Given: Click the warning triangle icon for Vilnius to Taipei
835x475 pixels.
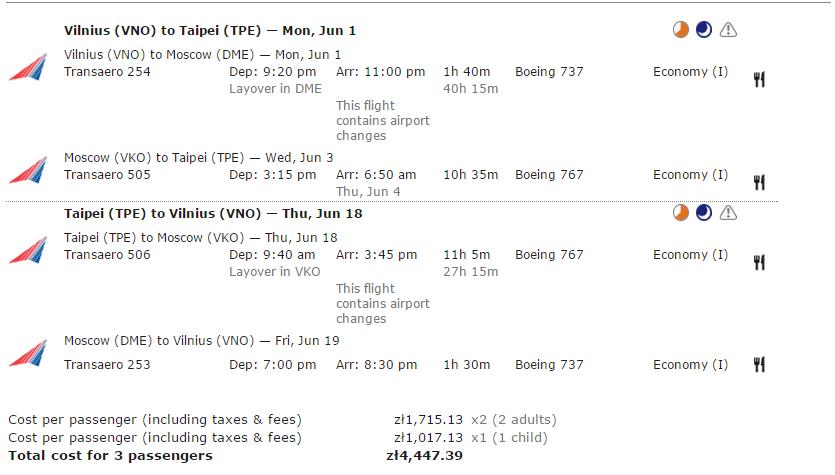Looking at the screenshot, I should pyautogui.click(x=728, y=30).
